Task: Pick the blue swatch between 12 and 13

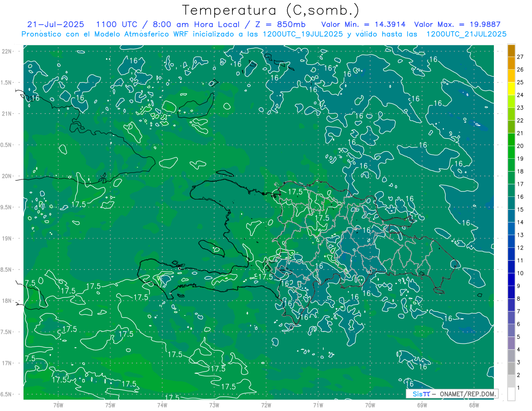Action: pos(511,241)
